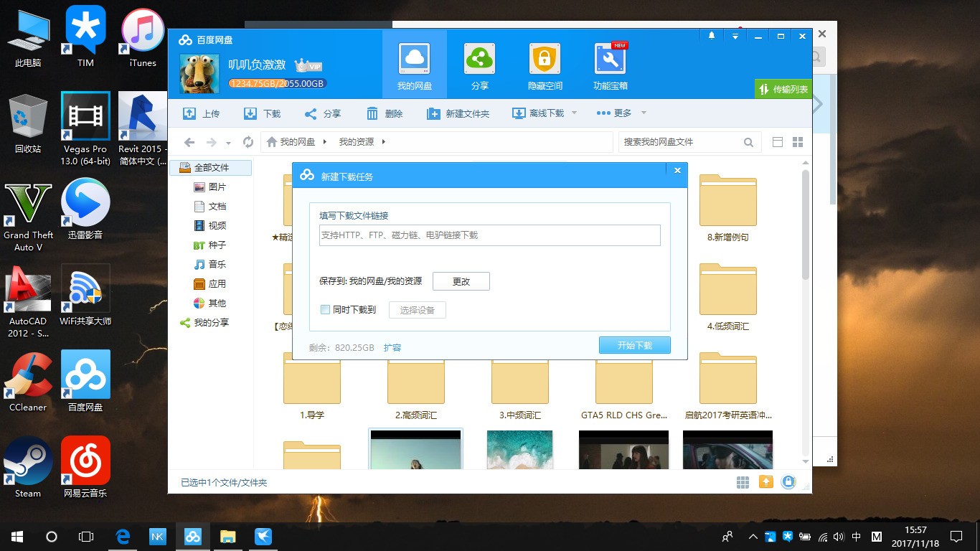Open the title bar menu dropdown icon
980x551 pixels.
[735, 36]
